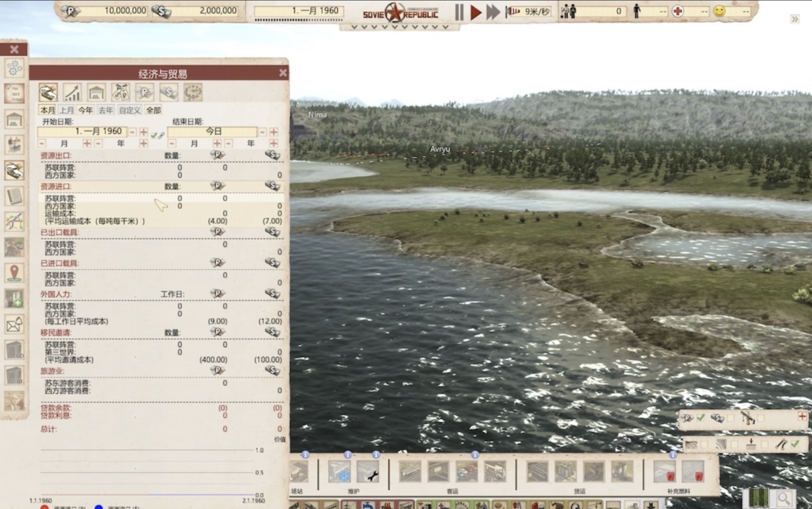Viewport: 812px width, 509px height.
Task: Click the ruble money icon in top bar
Action: [x=71, y=11]
